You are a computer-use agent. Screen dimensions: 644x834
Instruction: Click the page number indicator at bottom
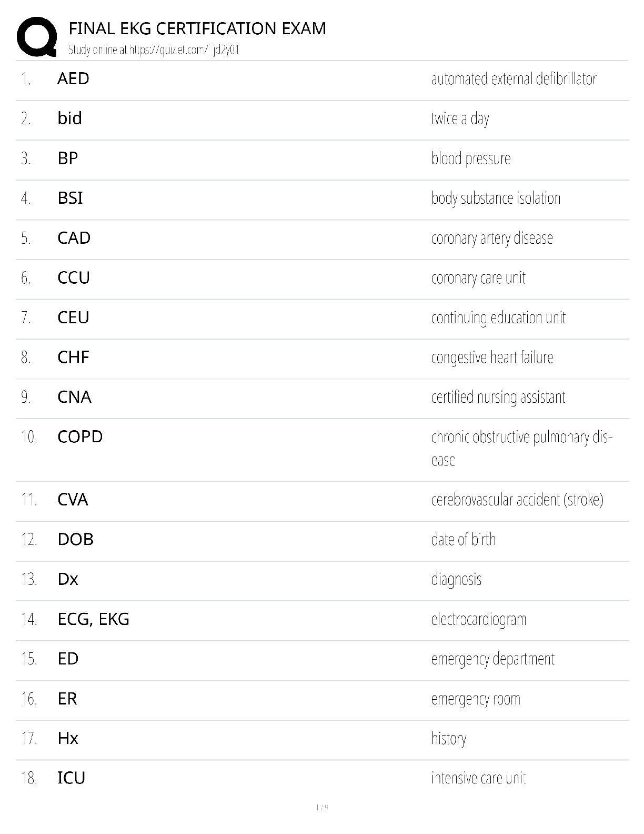point(322,808)
